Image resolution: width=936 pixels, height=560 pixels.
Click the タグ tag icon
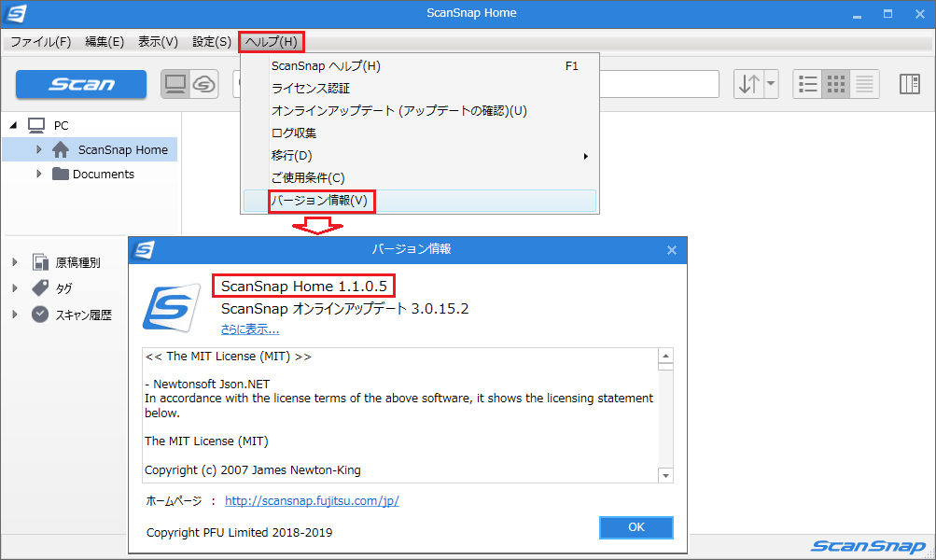tap(40, 287)
